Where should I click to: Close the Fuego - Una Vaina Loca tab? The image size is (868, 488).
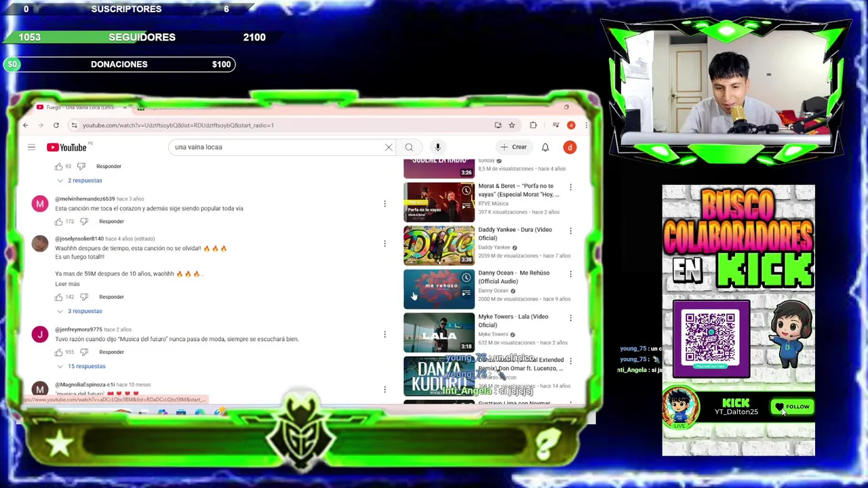[x=124, y=108]
